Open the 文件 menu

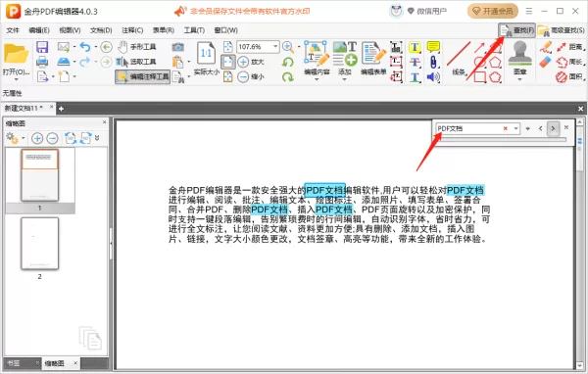pos(13,30)
